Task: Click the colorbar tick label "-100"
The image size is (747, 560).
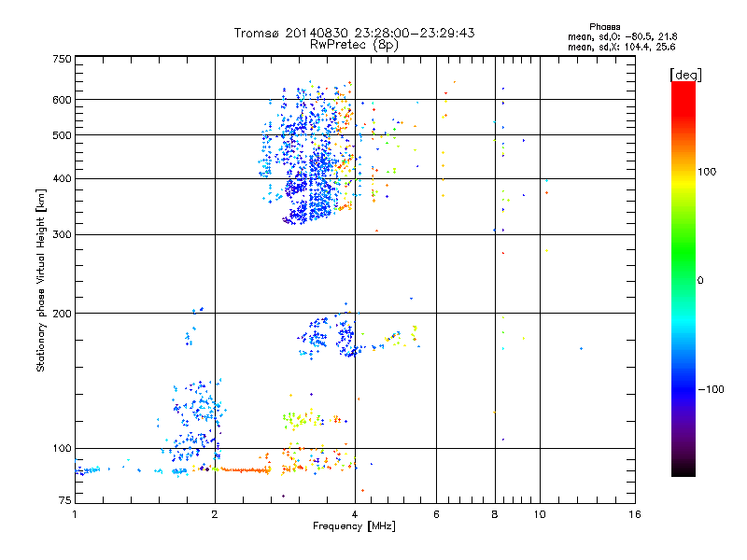Action: [x=712, y=389]
